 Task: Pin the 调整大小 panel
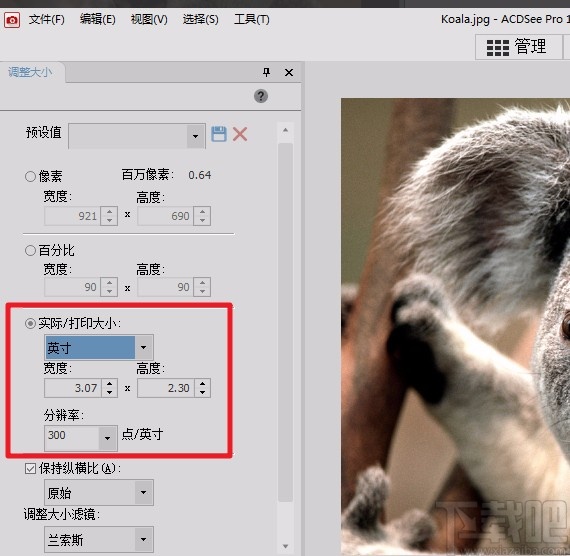pos(266,72)
